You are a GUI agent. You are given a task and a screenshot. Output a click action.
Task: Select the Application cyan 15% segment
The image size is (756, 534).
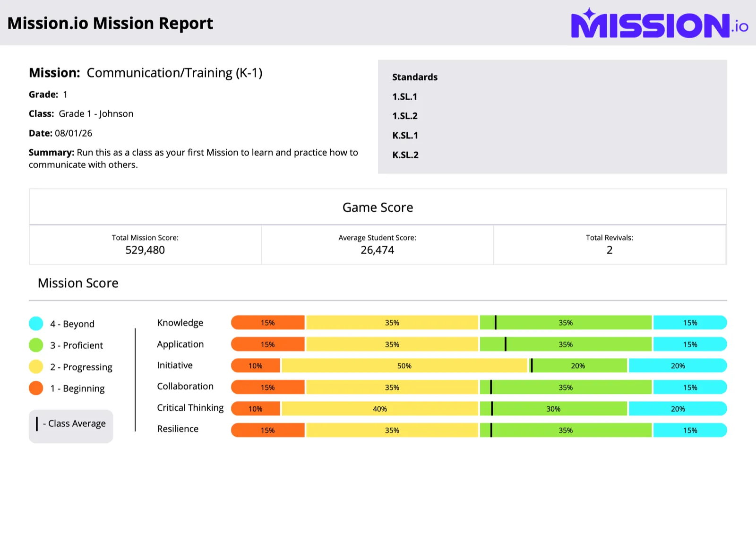(x=690, y=345)
